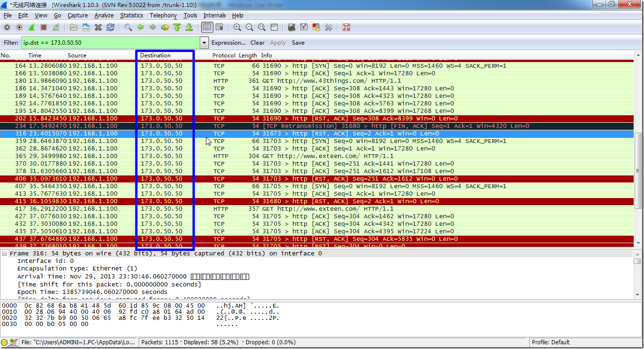Open the Edit menu
The image size is (644, 349).
(x=23, y=16)
